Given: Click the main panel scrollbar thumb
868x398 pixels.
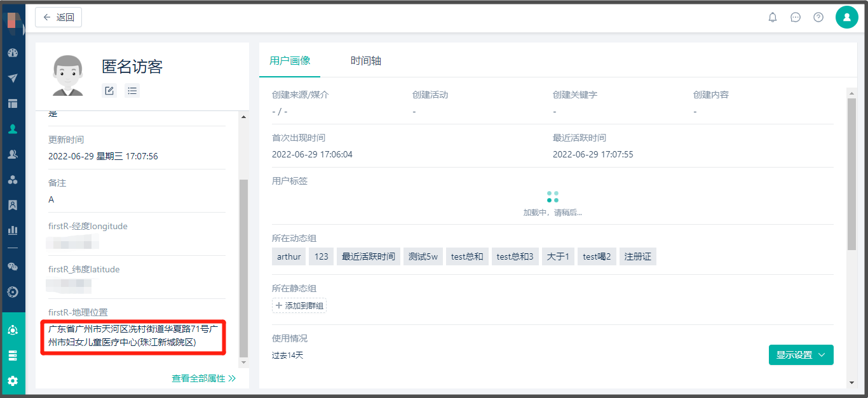Looking at the screenshot, I should (x=852, y=174).
